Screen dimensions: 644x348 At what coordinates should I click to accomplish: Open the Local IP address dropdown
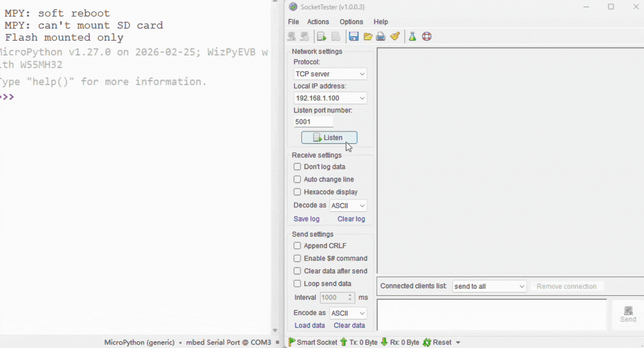coord(330,98)
